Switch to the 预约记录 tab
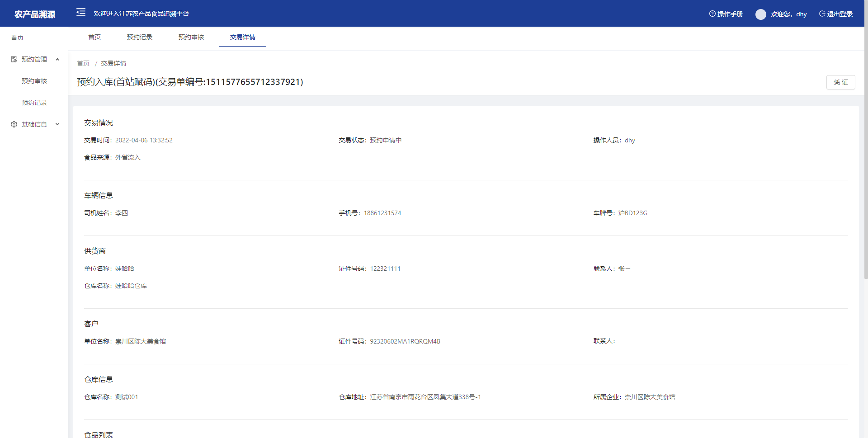This screenshot has height=438, width=868. pyautogui.click(x=140, y=37)
